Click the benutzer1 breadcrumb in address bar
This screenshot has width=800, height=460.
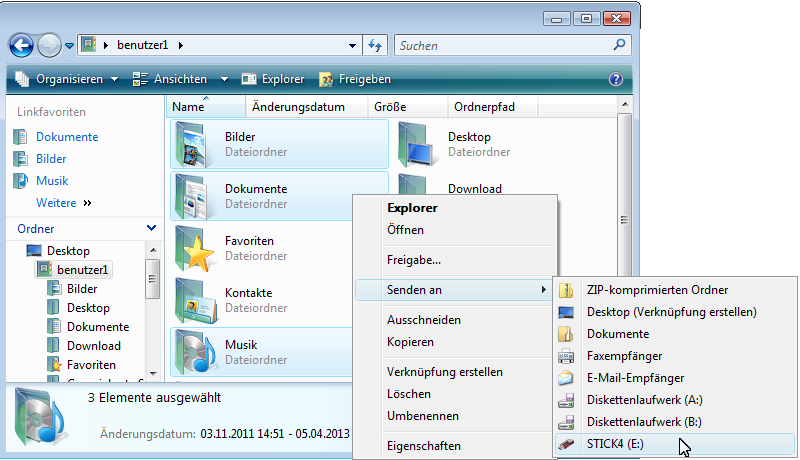[142, 45]
